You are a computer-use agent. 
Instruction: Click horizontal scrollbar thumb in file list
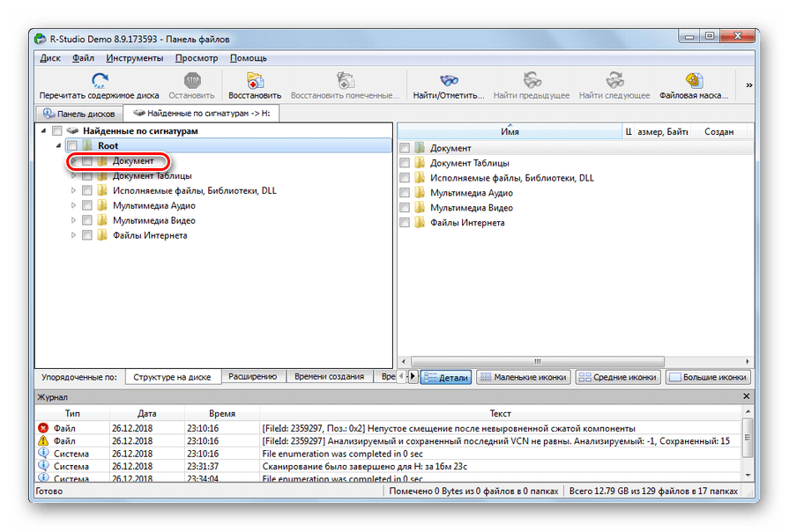point(538,361)
